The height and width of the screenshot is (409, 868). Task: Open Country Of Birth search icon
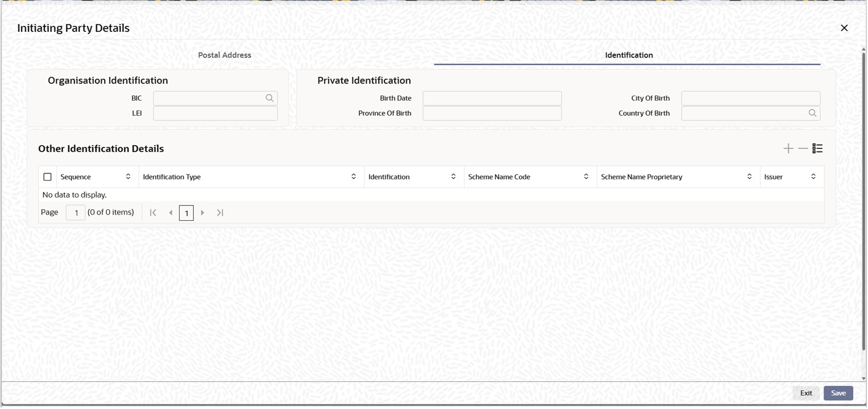click(812, 113)
